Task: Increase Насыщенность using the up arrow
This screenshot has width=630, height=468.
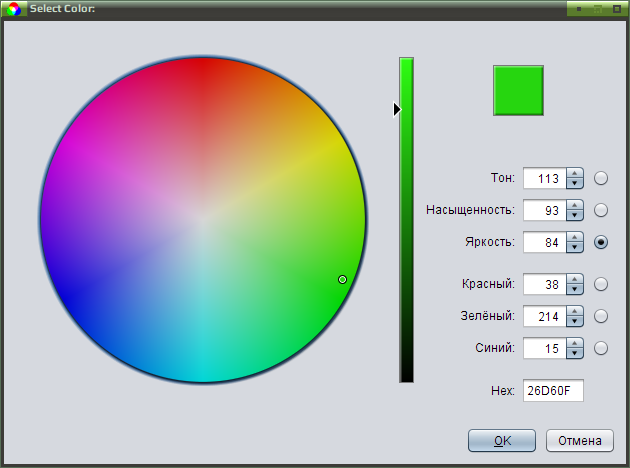Action: pos(575,205)
